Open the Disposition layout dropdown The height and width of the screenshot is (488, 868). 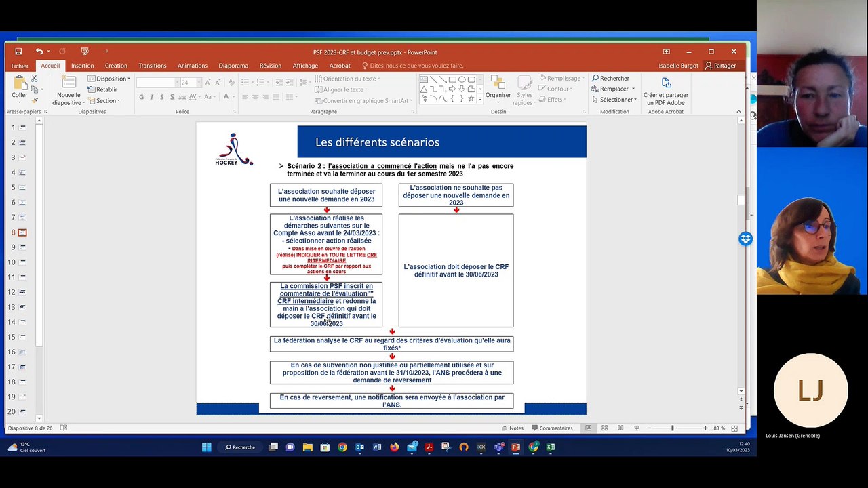click(x=109, y=79)
